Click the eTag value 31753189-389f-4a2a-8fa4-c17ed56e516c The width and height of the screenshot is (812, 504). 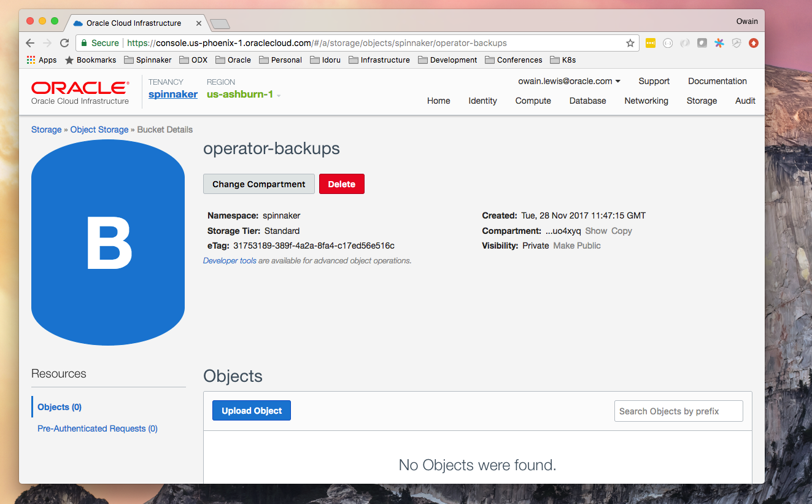314,246
